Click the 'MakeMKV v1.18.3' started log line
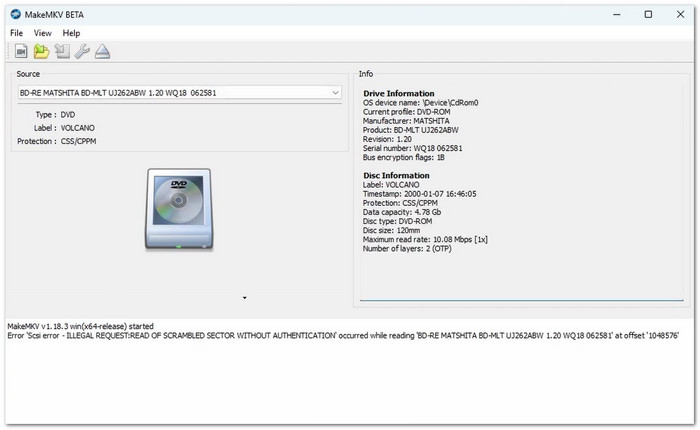The height and width of the screenshot is (430, 700). pos(80,326)
